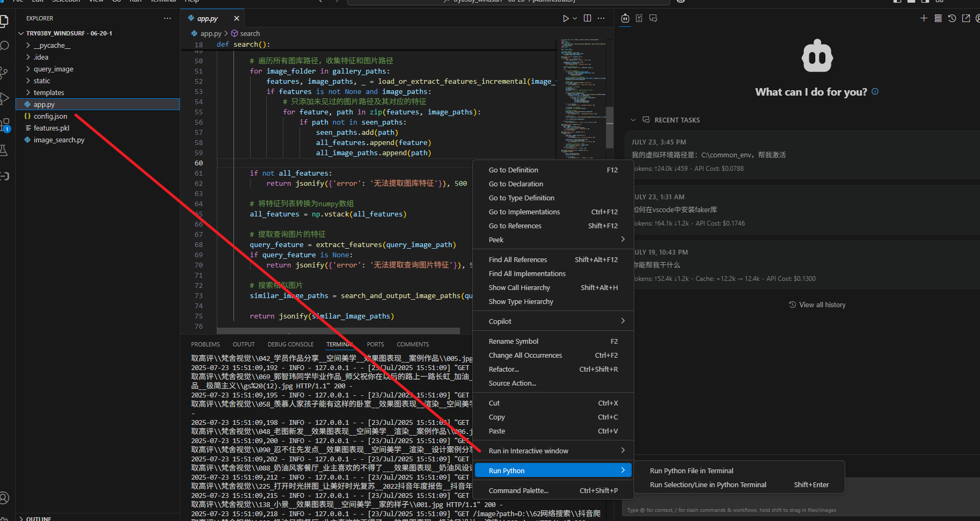Collapse the Recent Tasks section
The height and width of the screenshot is (521, 980).
coord(633,120)
